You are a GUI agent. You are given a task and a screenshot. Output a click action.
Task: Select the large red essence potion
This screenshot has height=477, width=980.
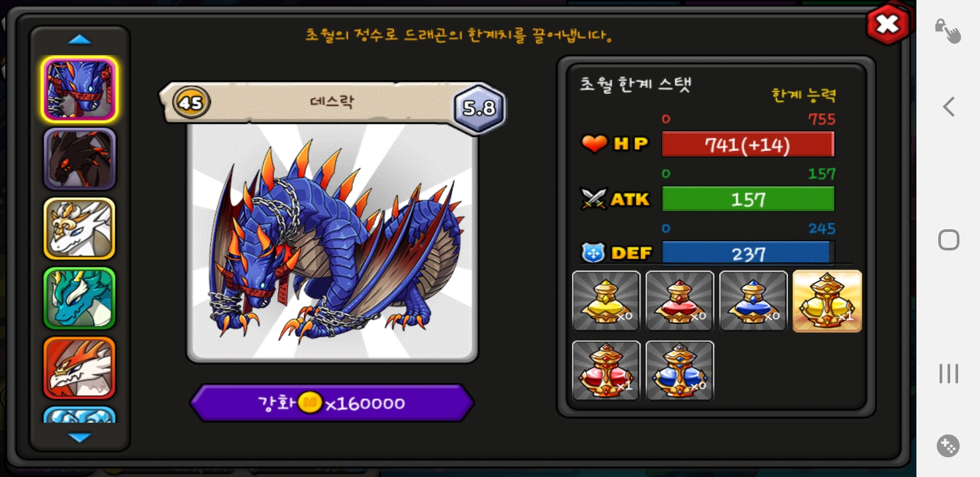pos(606,370)
